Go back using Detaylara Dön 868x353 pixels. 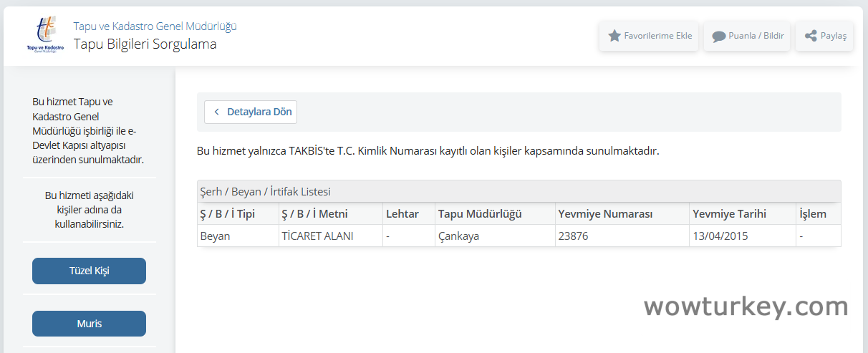coord(251,112)
